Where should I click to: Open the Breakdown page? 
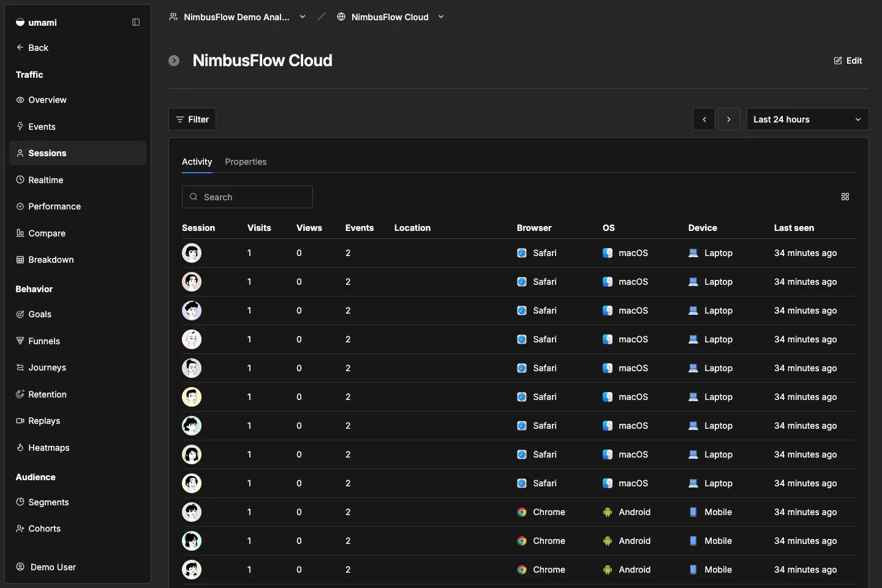[78, 260]
